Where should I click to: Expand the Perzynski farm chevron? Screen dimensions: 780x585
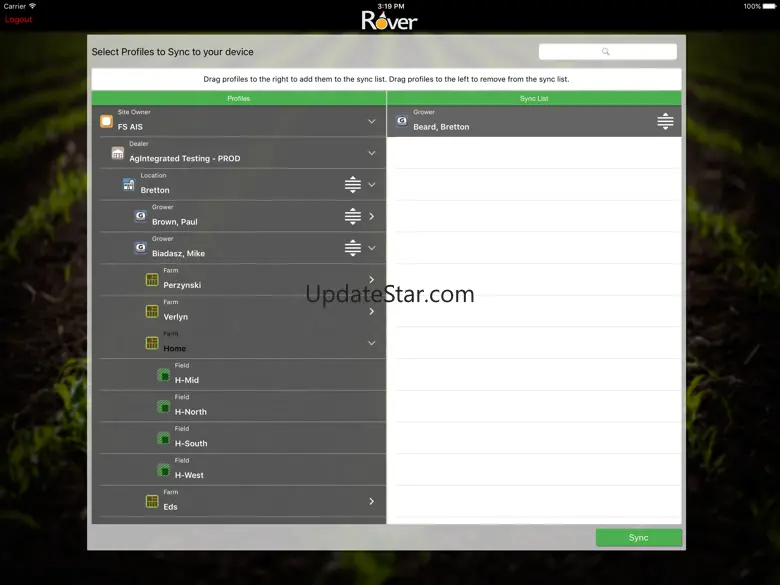click(x=372, y=280)
